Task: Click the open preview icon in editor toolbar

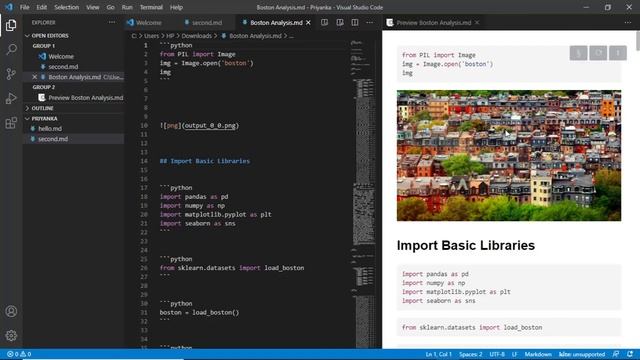Action: coord(324,22)
